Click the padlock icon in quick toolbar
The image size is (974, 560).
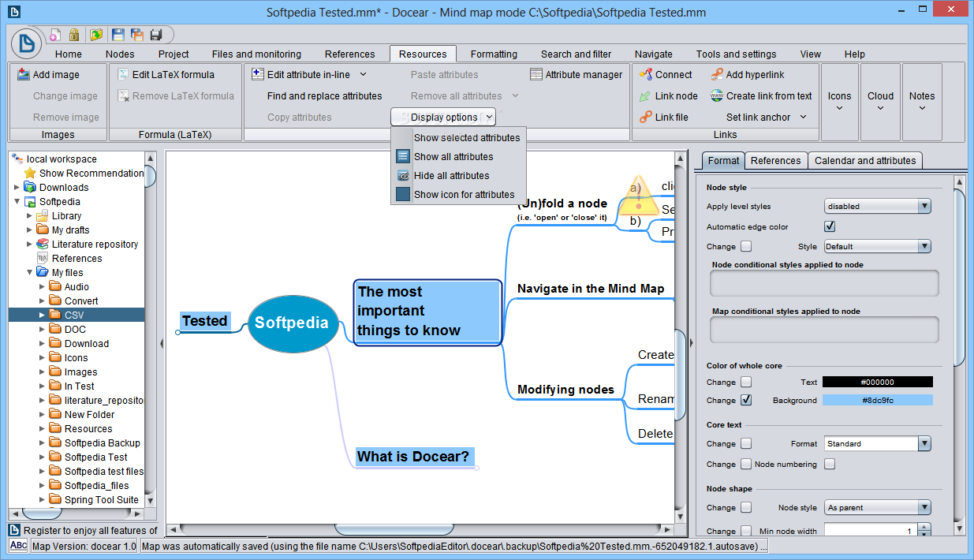[74, 35]
